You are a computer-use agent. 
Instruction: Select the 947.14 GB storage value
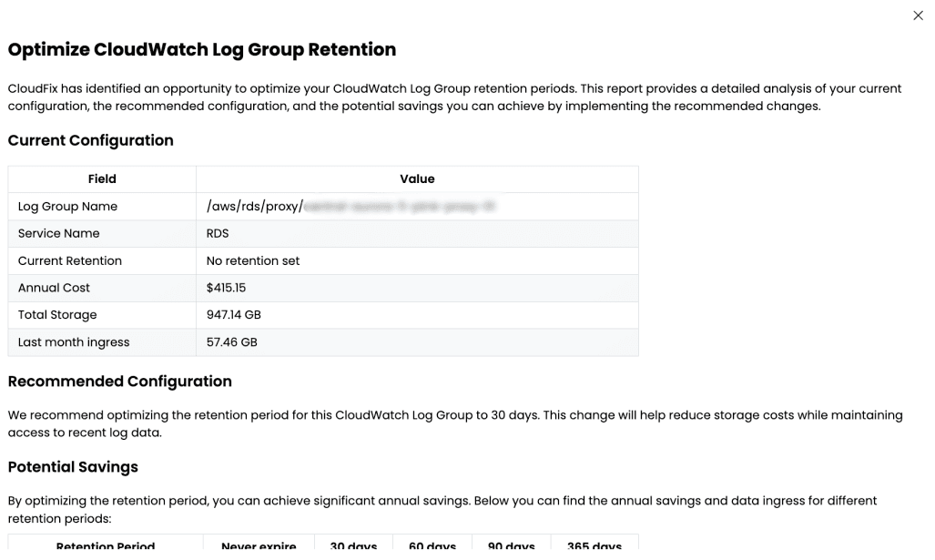click(x=234, y=315)
